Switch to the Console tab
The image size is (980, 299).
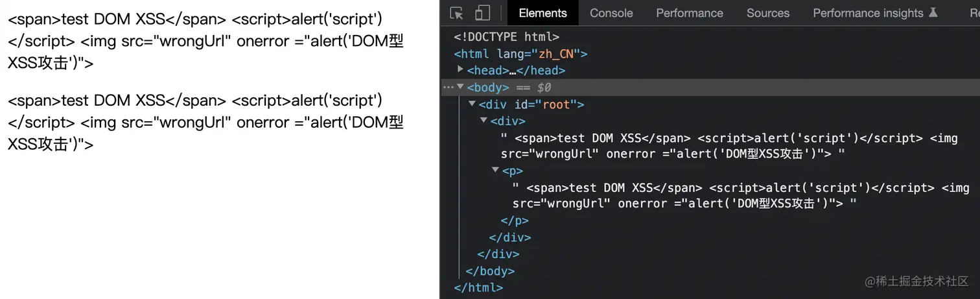pyautogui.click(x=611, y=13)
